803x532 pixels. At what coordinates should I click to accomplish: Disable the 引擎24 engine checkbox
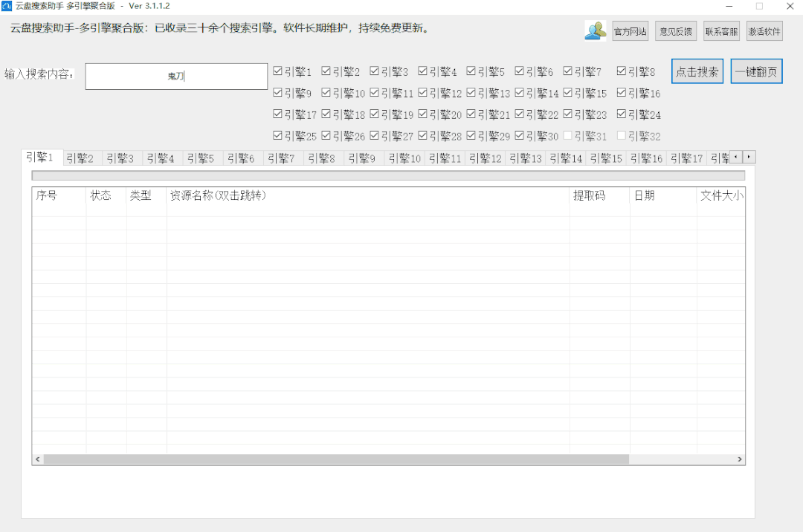tap(622, 114)
